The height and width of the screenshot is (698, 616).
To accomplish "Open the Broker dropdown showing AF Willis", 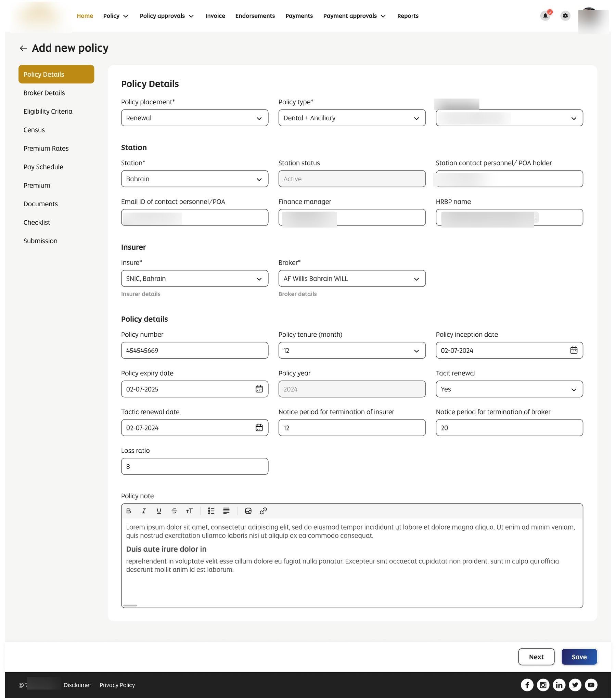I will point(352,279).
